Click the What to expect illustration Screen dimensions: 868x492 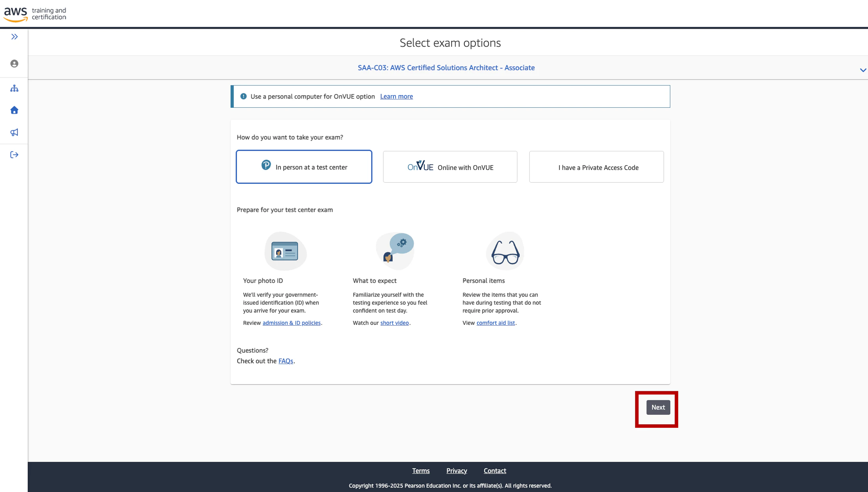coord(395,251)
